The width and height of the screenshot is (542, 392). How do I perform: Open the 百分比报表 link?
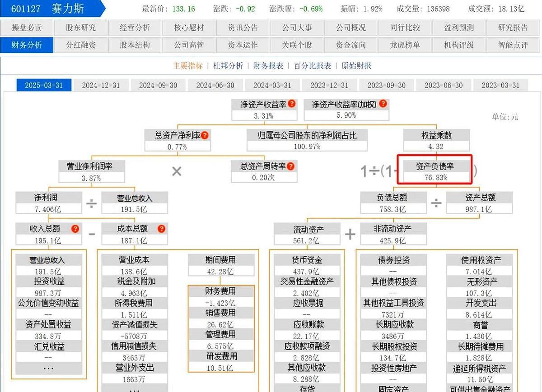pos(313,66)
